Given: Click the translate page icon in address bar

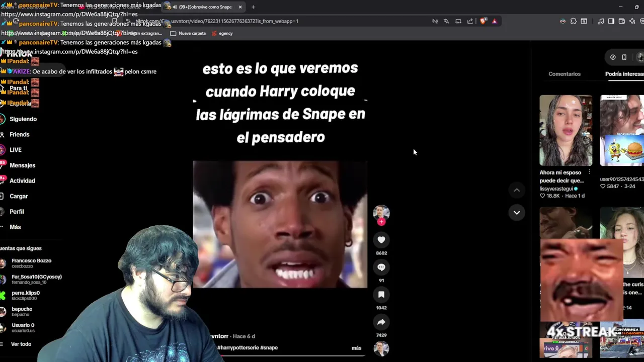Looking at the screenshot, I should point(446,21).
